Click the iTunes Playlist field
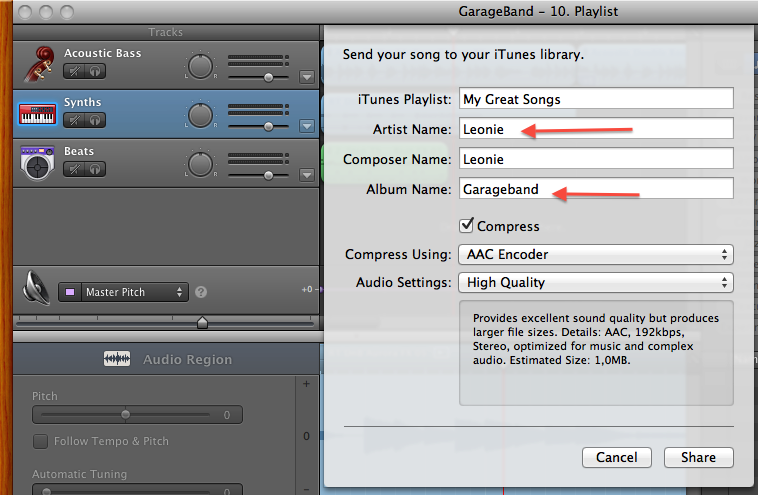 [596, 99]
